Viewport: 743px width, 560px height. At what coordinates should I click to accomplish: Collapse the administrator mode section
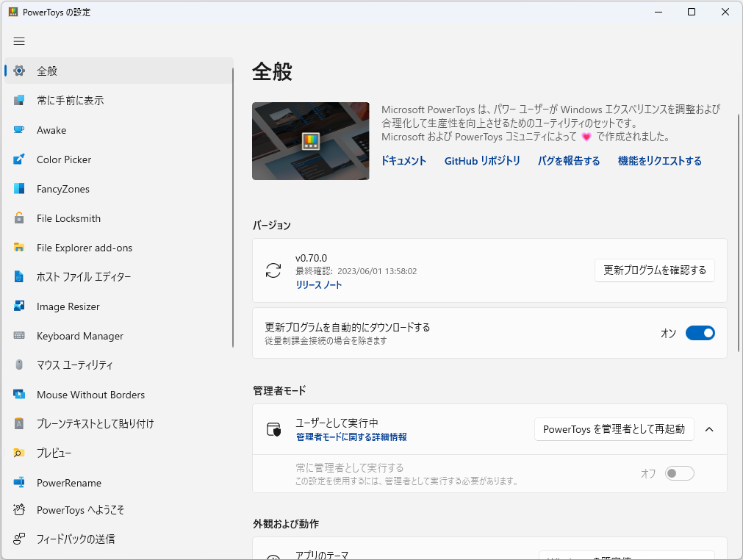(x=708, y=429)
